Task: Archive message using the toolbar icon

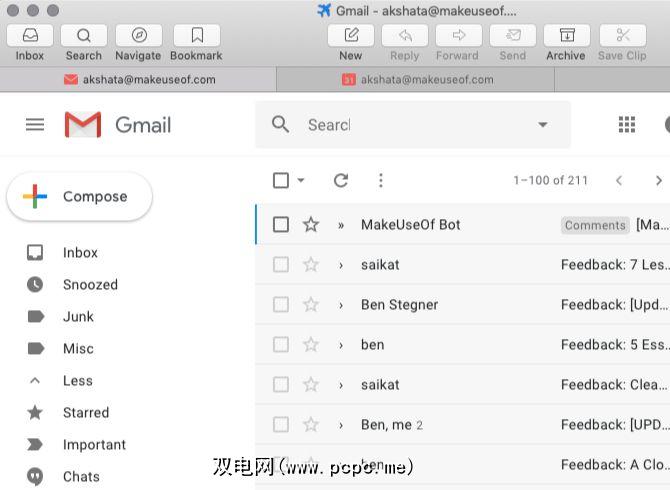Action: (567, 35)
